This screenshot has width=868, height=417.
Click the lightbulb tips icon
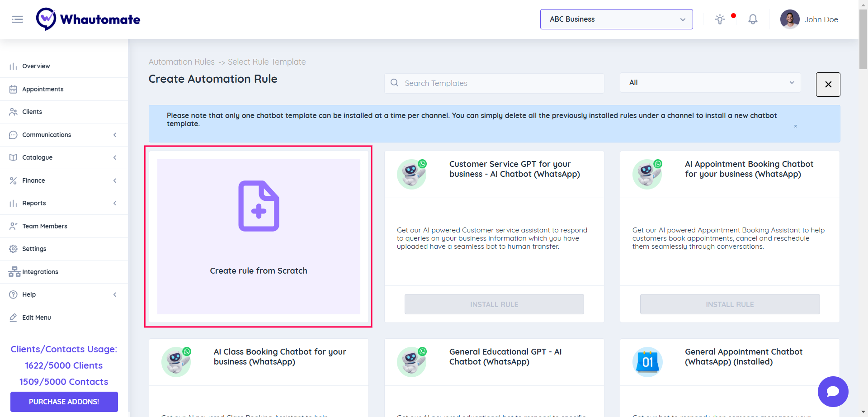(x=720, y=19)
